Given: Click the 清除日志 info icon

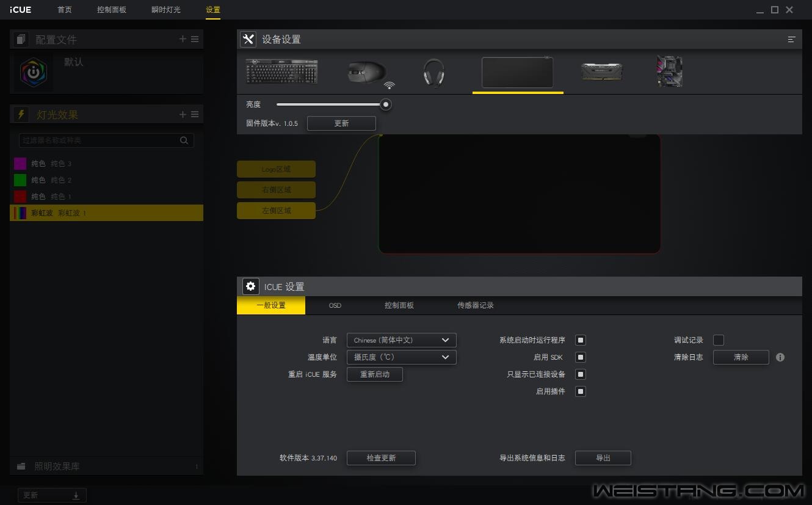Looking at the screenshot, I should pyautogui.click(x=780, y=357).
